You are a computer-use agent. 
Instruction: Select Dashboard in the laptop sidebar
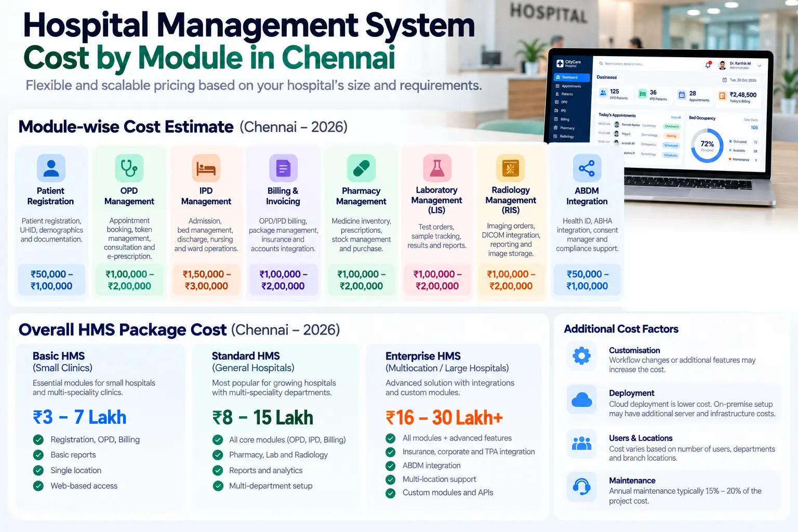pyautogui.click(x=572, y=77)
